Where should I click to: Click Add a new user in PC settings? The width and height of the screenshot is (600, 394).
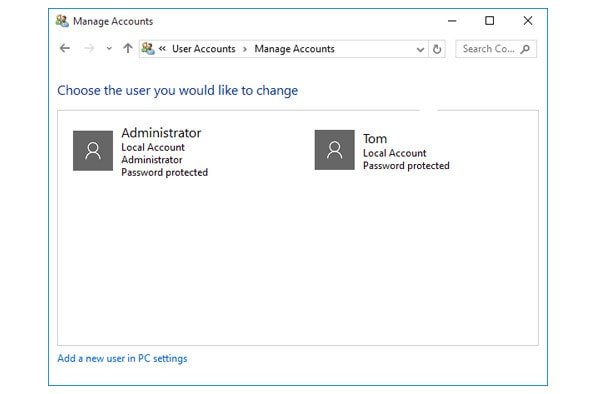(122, 358)
